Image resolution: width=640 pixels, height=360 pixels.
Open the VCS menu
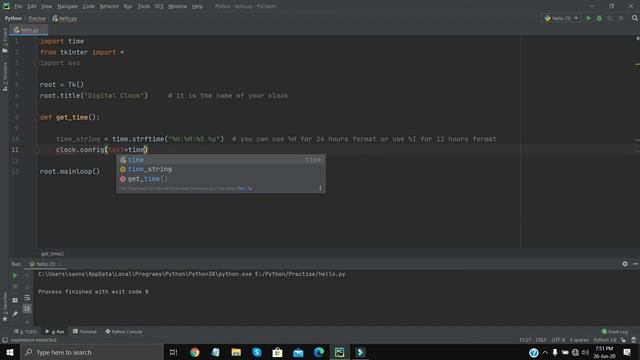tap(159, 7)
